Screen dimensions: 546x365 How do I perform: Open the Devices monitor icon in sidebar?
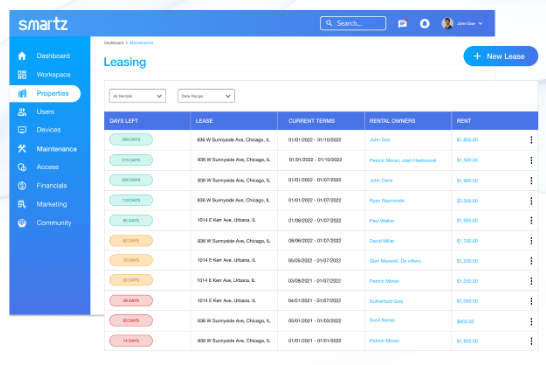click(22, 130)
